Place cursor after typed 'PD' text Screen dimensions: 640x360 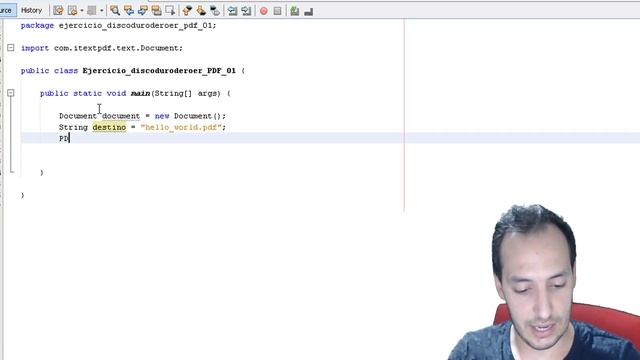(70, 139)
